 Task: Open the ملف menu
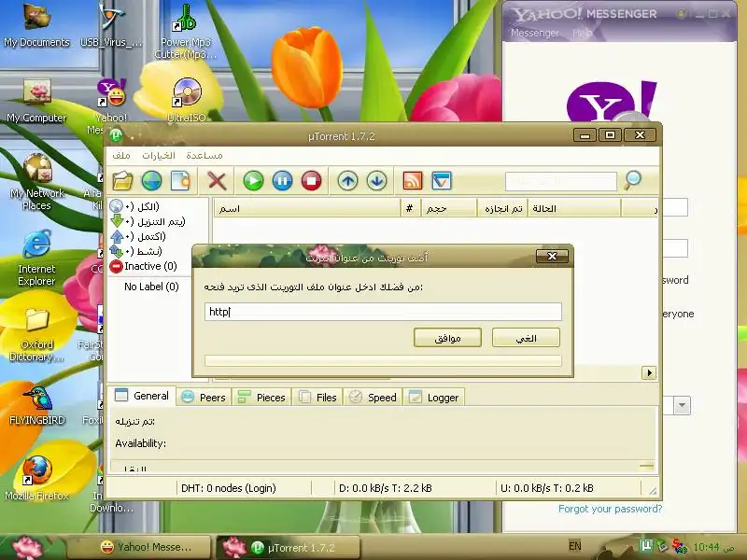click(121, 155)
